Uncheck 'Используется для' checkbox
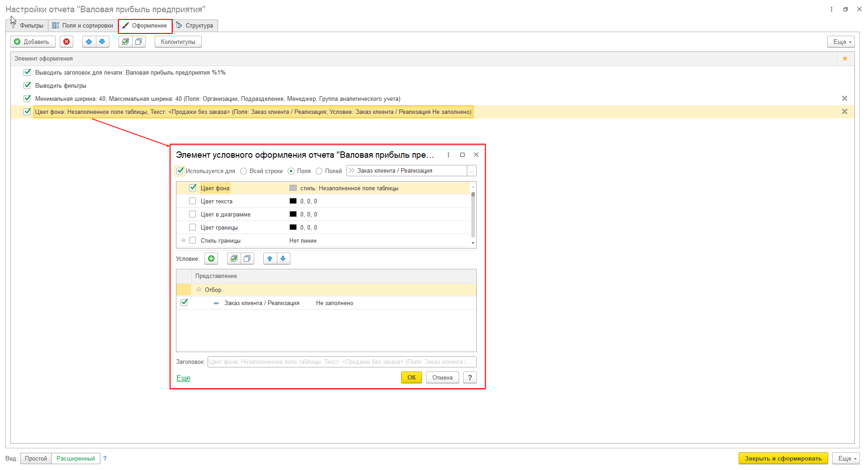Screen dimensions: 868x470 pyautogui.click(x=180, y=171)
